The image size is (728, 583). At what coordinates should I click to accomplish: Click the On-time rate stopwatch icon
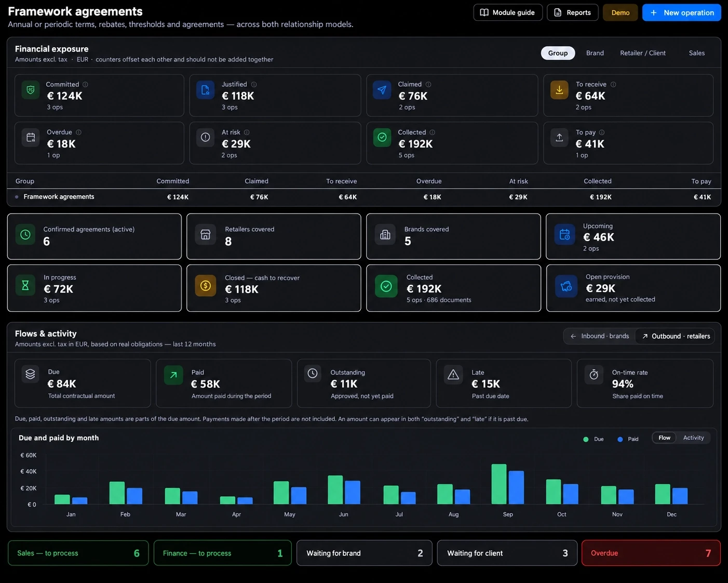coord(594,375)
